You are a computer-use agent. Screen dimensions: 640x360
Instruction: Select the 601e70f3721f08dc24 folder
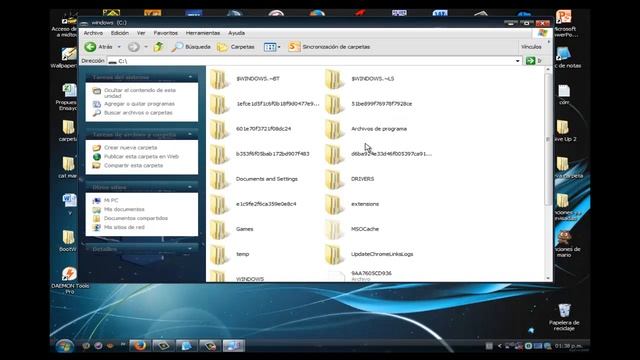pos(251,129)
